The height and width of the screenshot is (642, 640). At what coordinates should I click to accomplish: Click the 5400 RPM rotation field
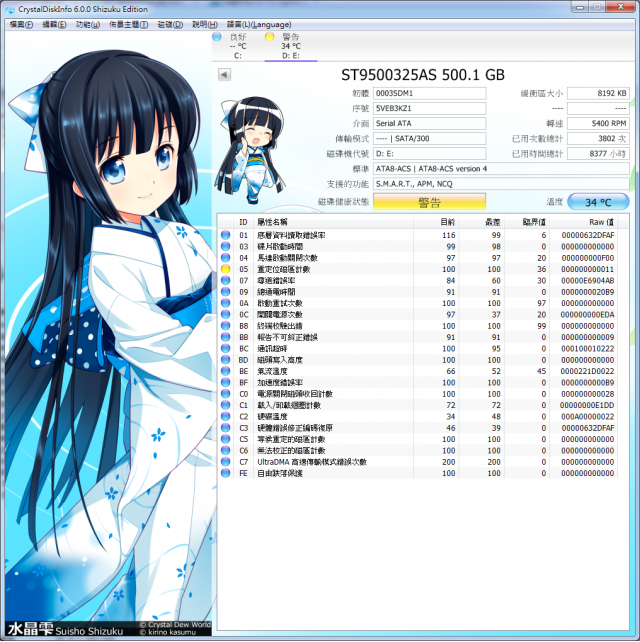pyautogui.click(x=598, y=123)
